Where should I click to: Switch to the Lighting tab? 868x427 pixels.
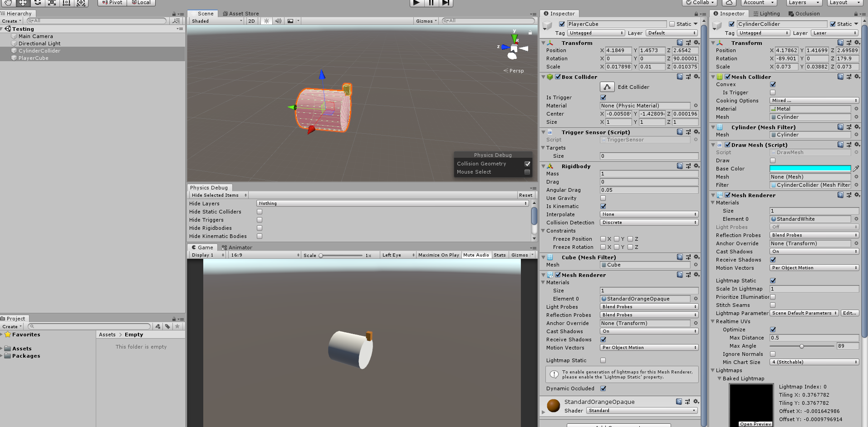point(766,14)
